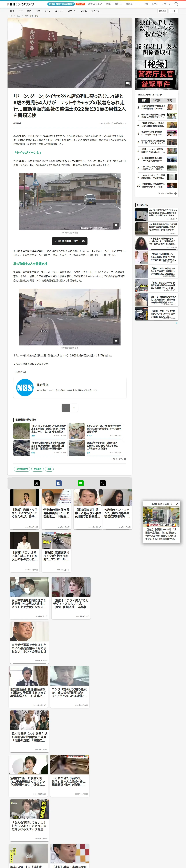Open recommended card デヴィ夫人 書類送検
The width and height of the screenshot is (186, 868).
click(x=71, y=598)
